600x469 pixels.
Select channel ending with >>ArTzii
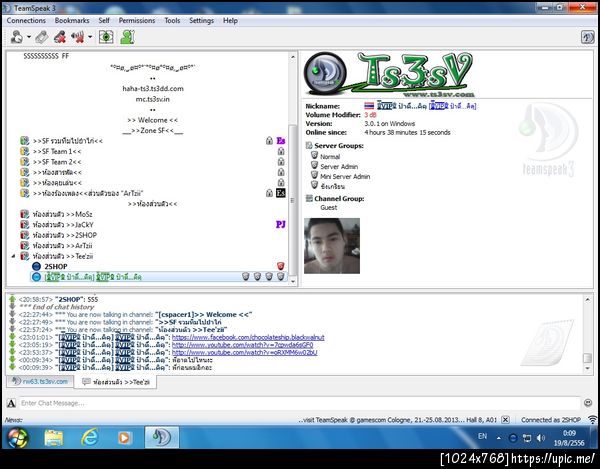[63, 246]
